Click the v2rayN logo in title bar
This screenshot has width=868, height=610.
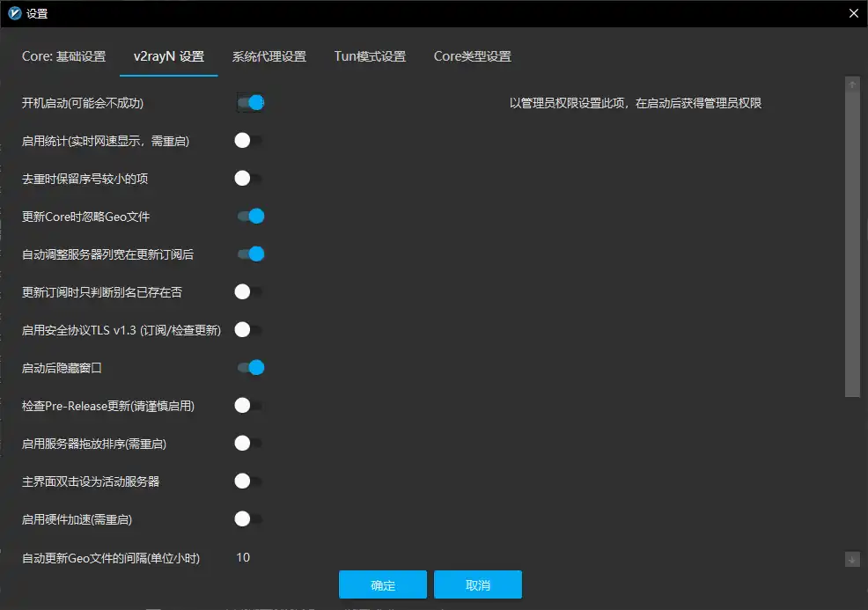[15, 13]
